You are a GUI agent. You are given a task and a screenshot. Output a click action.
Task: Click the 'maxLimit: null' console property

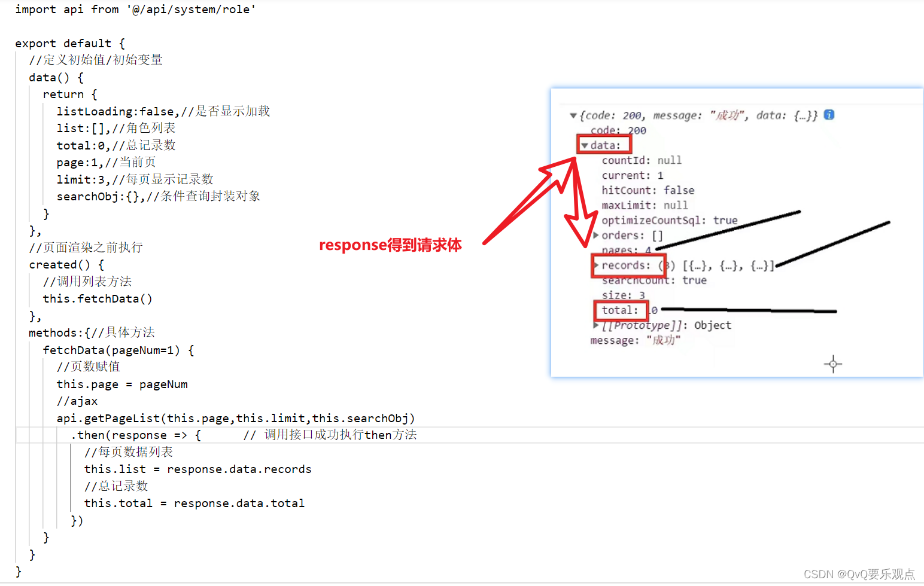pos(645,205)
